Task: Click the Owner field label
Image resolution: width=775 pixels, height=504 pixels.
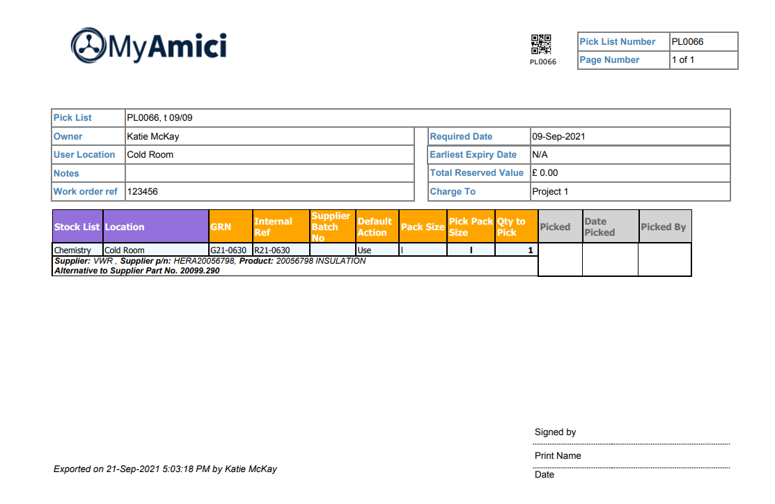Action: pos(68,137)
